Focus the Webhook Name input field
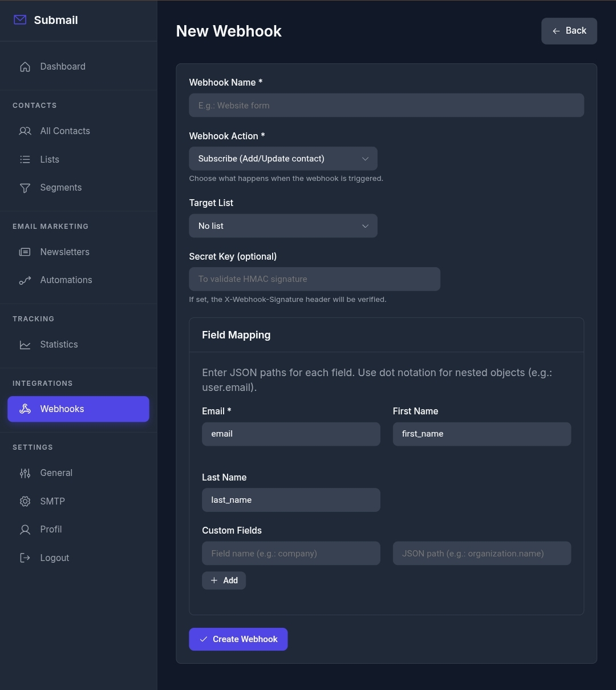This screenshot has height=690, width=616. pos(386,106)
